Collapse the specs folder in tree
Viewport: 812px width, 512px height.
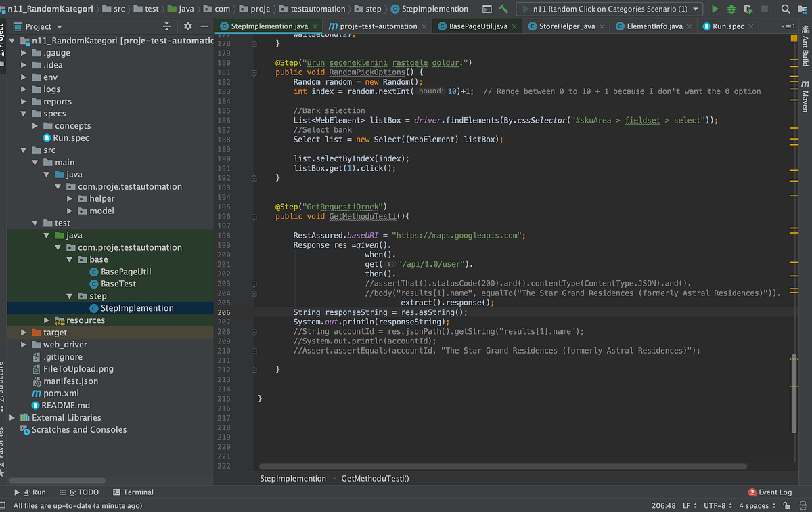click(24, 114)
